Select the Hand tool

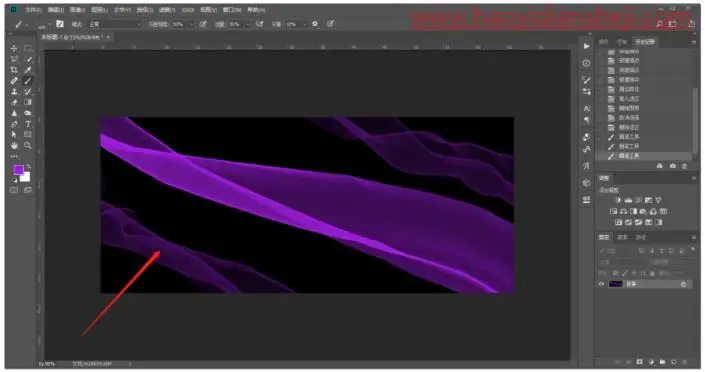coord(14,145)
